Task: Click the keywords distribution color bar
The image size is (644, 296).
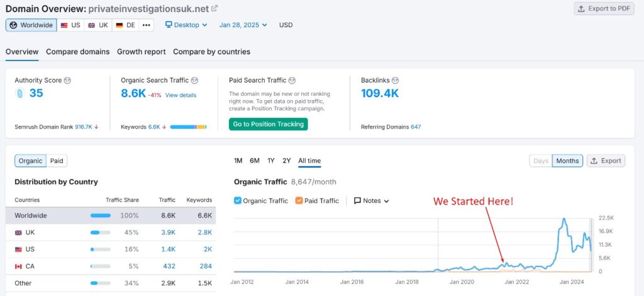Action: (x=188, y=127)
